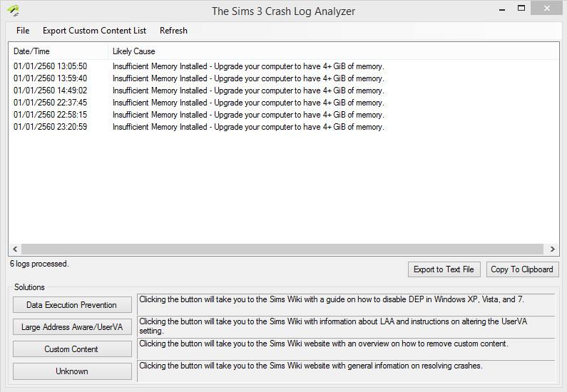Click the horizontal scrollbar right arrow
Screen dimensions: 567x392
[x=552, y=249]
